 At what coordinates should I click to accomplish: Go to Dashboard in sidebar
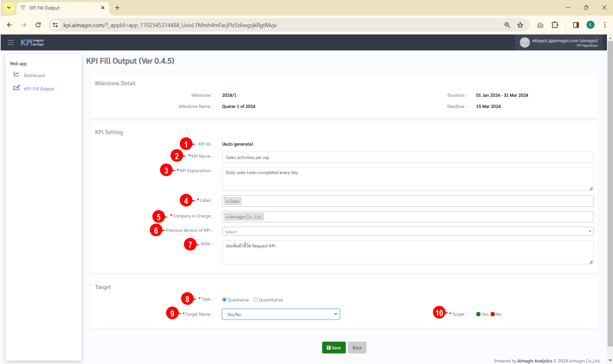(34, 75)
